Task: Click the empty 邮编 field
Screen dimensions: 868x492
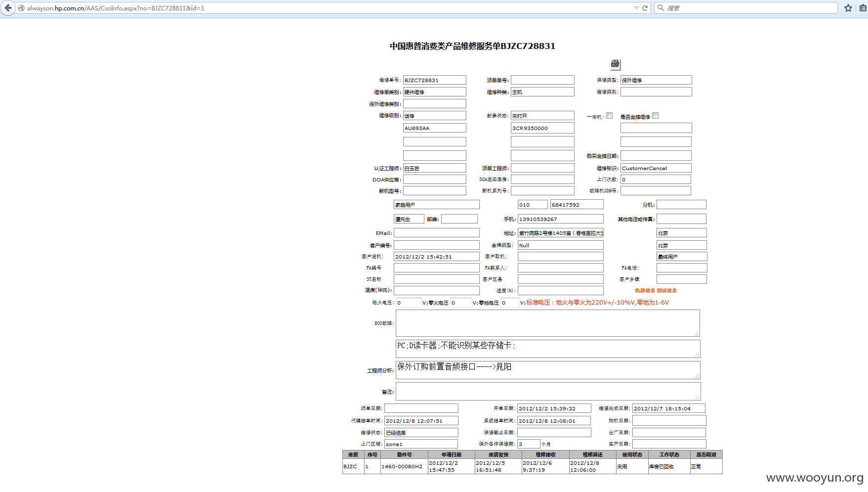Action: point(459,219)
